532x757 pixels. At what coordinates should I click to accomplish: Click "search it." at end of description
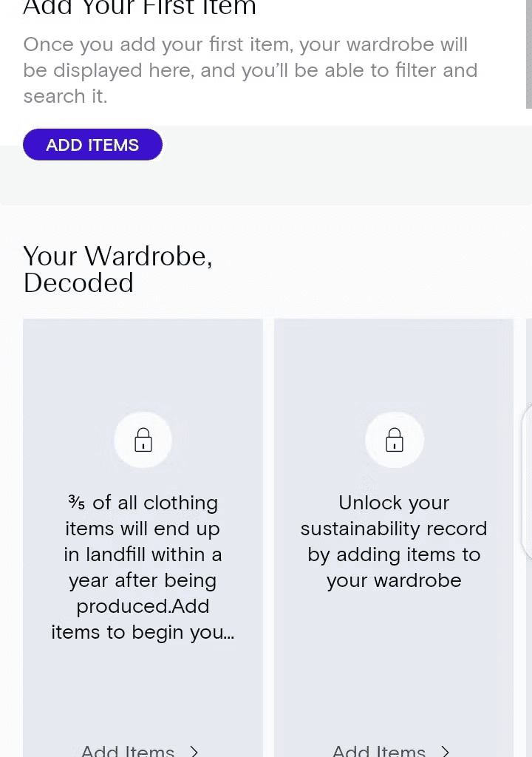(x=65, y=96)
